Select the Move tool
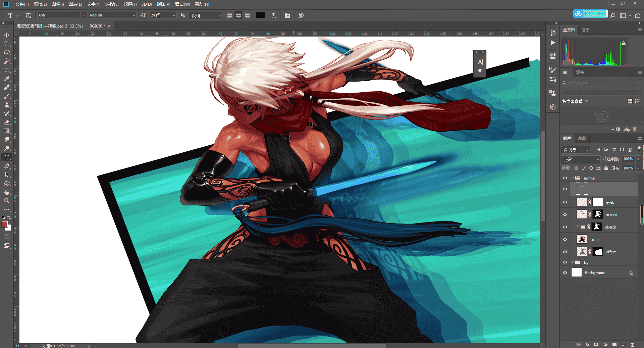Image resolution: width=644 pixels, height=348 pixels. click(7, 35)
